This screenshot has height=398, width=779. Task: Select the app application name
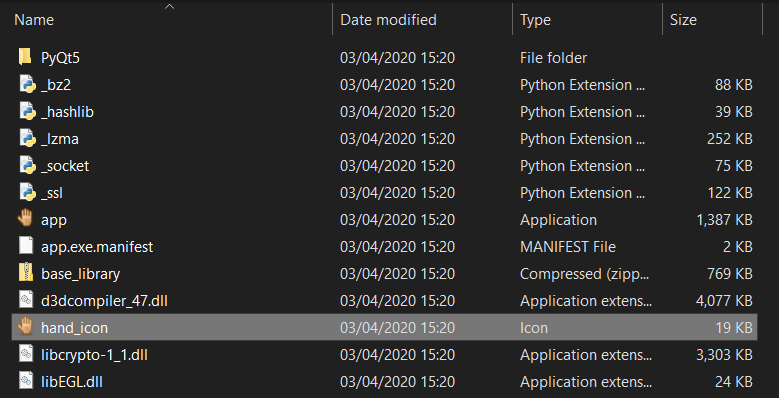[x=54, y=220]
